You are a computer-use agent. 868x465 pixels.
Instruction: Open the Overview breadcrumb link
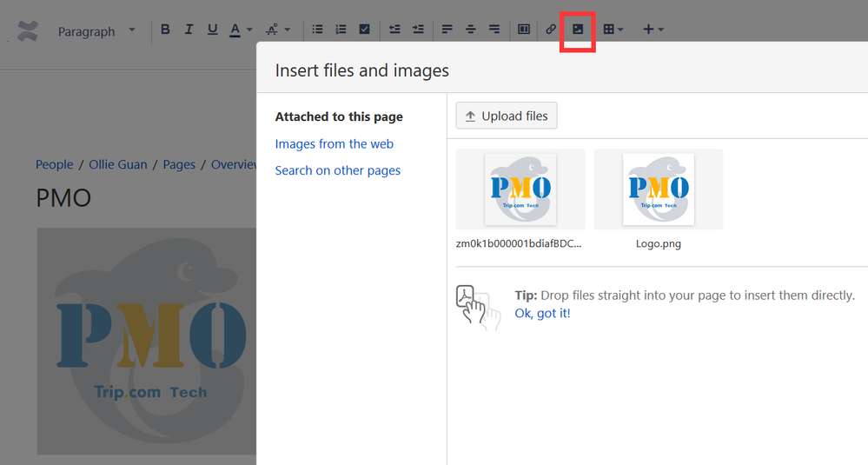point(234,164)
